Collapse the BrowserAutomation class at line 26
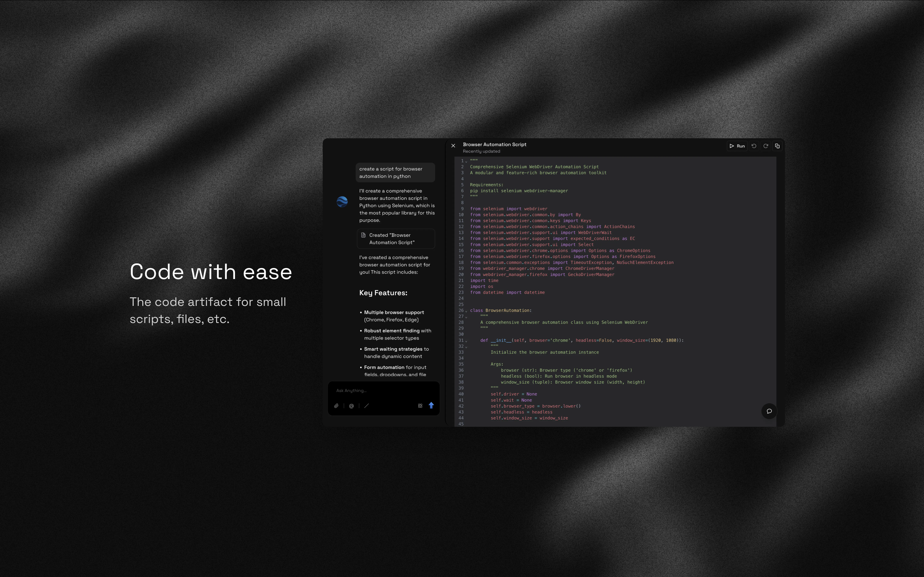This screenshot has height=577, width=924. coord(466,311)
